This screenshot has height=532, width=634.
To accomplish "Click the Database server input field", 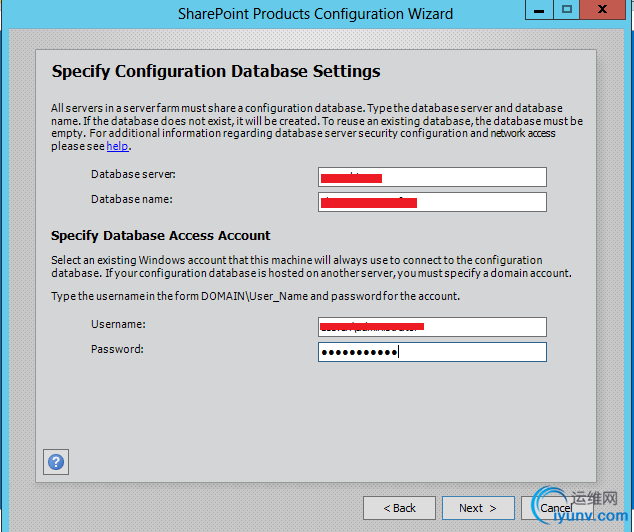I will [x=432, y=177].
